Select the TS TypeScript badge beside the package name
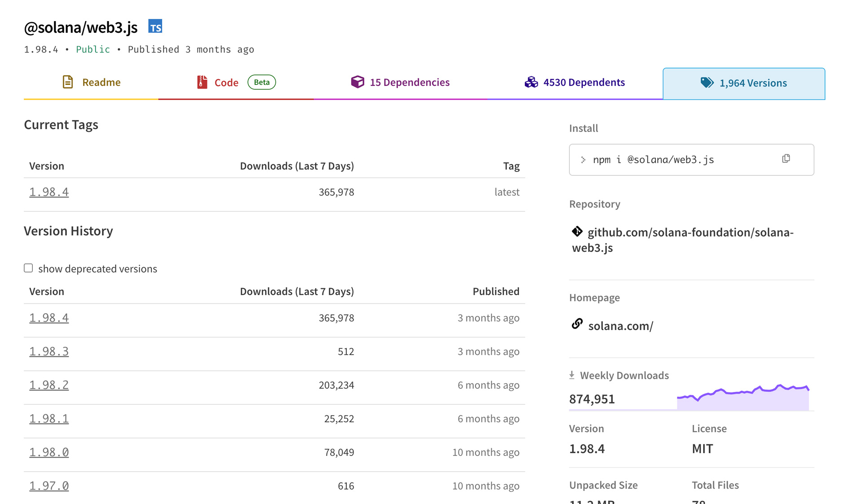853x504 pixels. (x=156, y=27)
